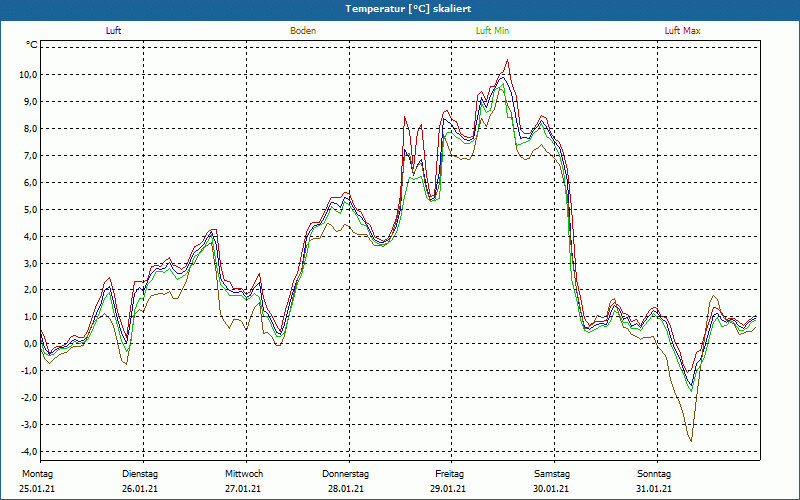
Task: Click the 0,0 value on temperature axis
Action: (28, 344)
